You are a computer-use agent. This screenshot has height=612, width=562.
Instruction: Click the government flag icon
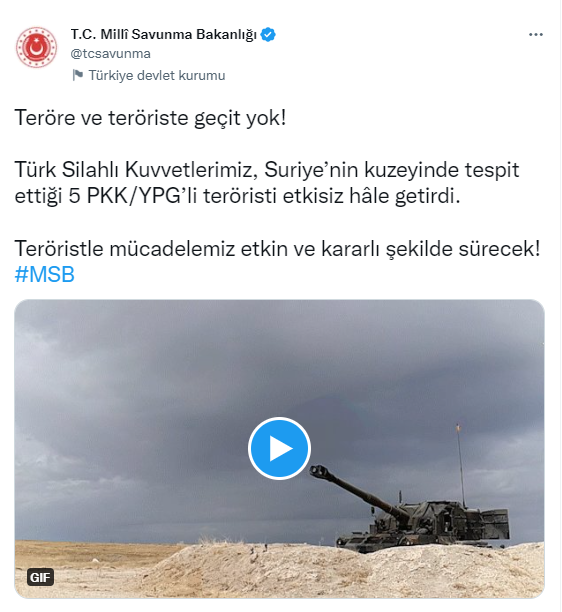tap(78, 75)
